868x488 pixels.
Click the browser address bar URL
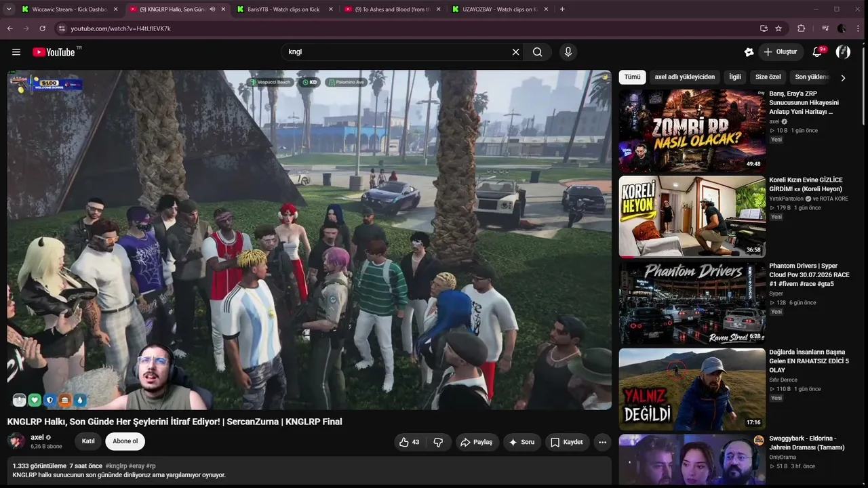click(121, 28)
